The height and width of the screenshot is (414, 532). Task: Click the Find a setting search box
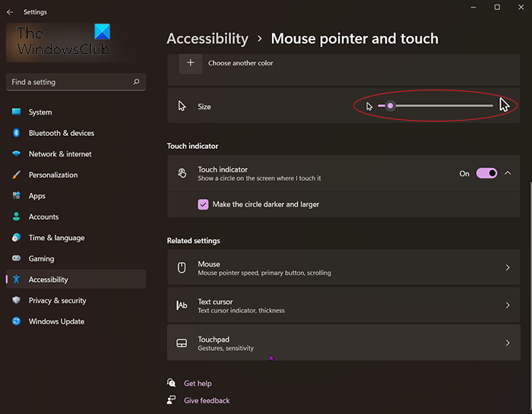70,82
